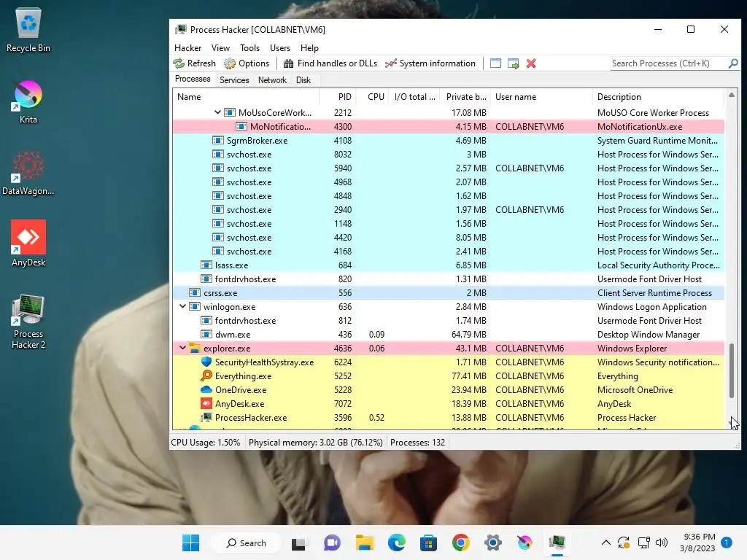Select the lsass.exe process icon
This screenshot has width=747, height=560.
pyautogui.click(x=206, y=265)
